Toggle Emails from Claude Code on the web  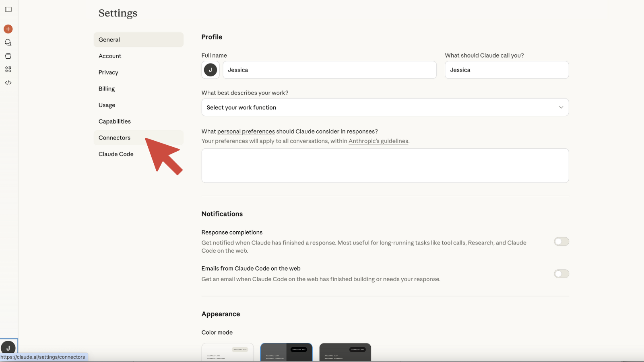pos(561,274)
